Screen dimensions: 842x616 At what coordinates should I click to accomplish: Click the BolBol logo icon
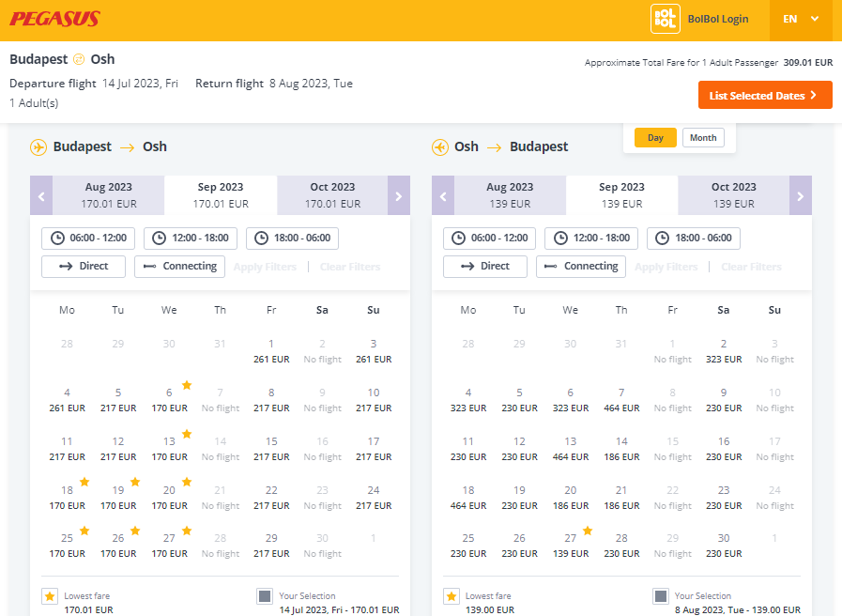(666, 19)
